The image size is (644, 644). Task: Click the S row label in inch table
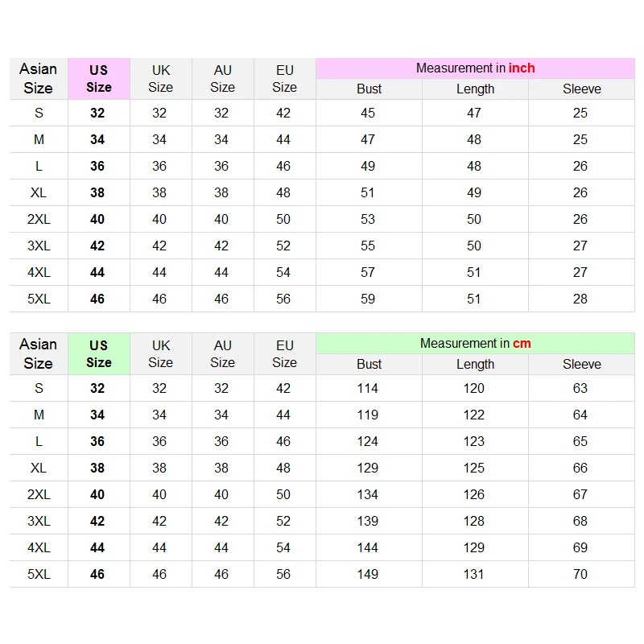pyautogui.click(x=39, y=113)
